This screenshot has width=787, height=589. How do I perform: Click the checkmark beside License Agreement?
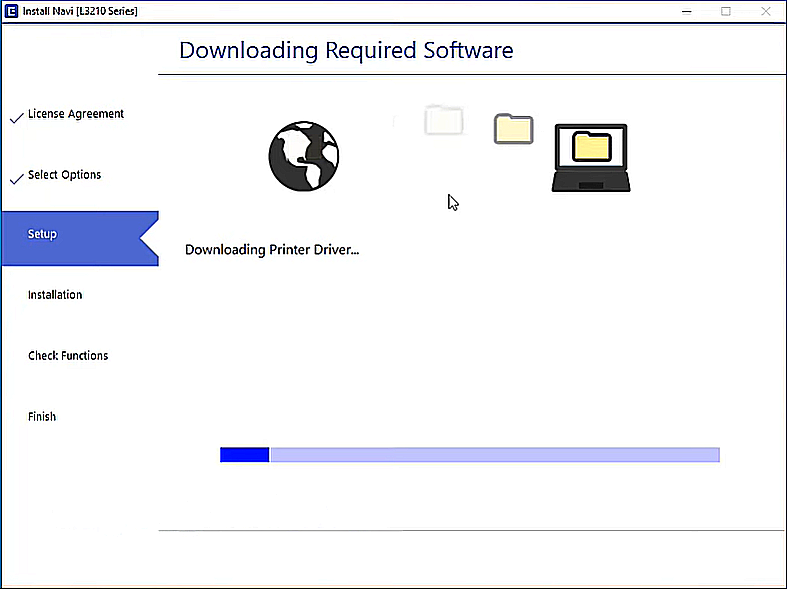pos(16,117)
